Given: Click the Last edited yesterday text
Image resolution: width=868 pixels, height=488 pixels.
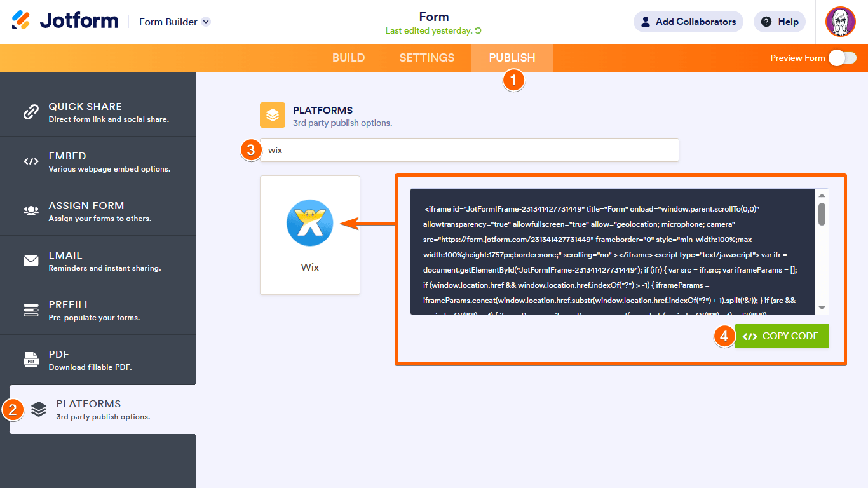Looking at the screenshot, I should point(429,30).
